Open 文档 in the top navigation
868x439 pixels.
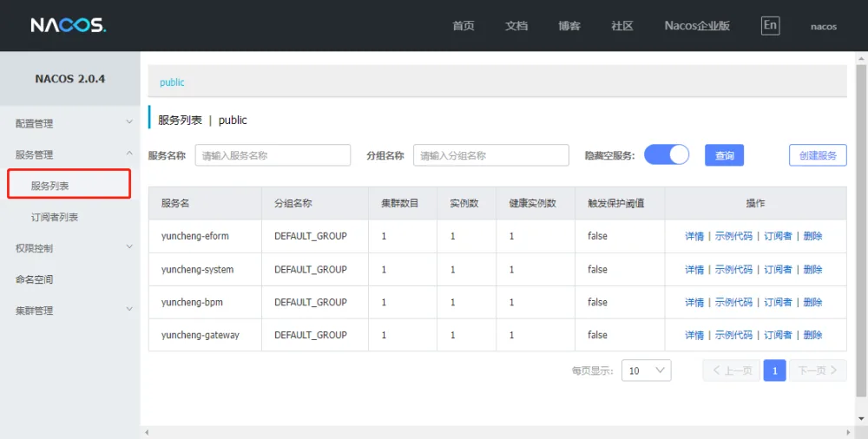click(516, 26)
